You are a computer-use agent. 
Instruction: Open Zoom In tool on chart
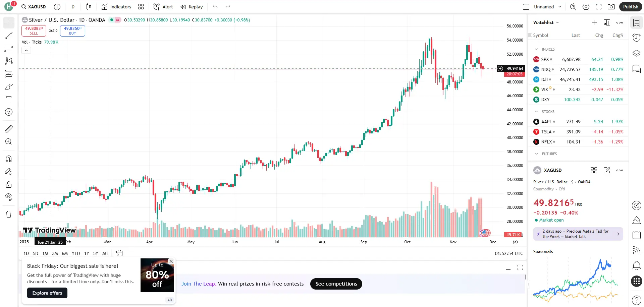coord(9,141)
